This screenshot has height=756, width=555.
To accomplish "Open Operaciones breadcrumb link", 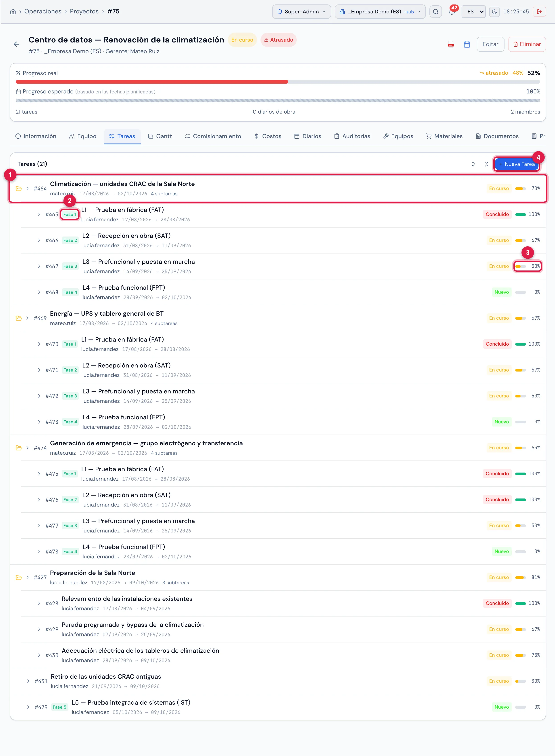I will [43, 11].
